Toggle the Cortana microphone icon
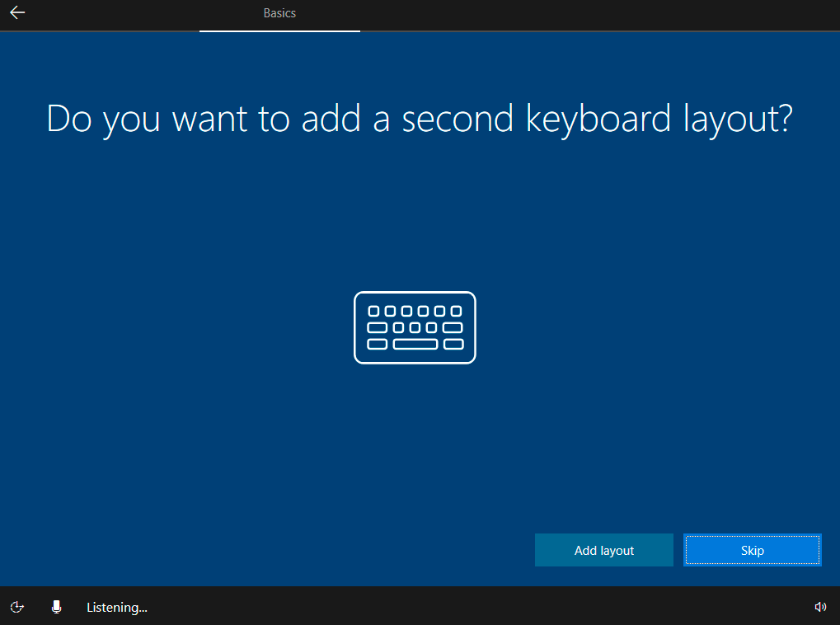840x625 pixels. (56, 607)
